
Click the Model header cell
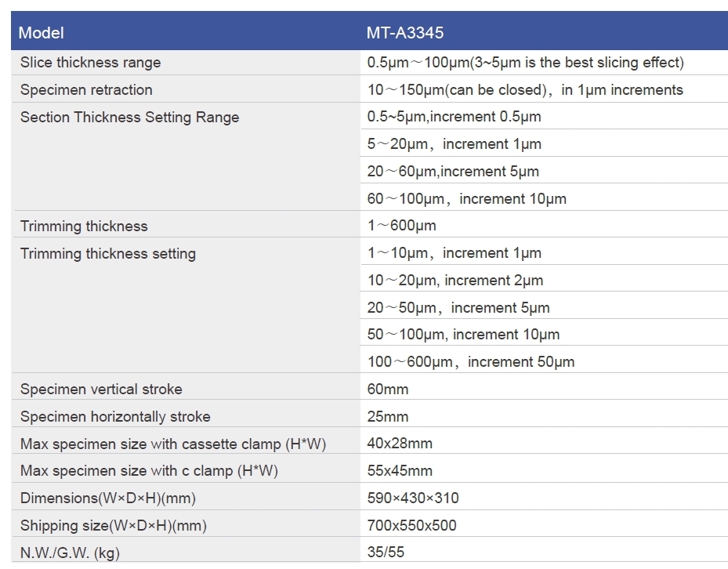[x=186, y=32]
